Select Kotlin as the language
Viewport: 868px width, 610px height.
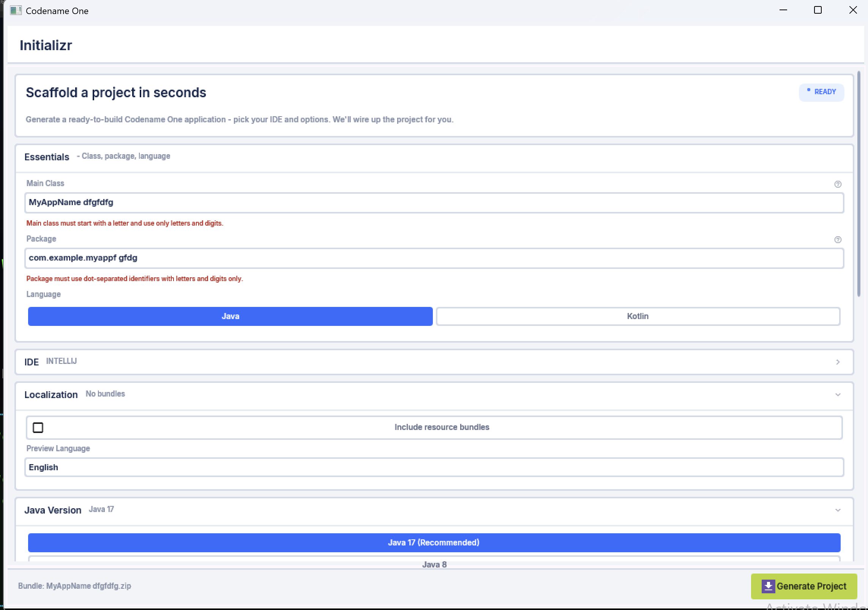pyautogui.click(x=638, y=316)
